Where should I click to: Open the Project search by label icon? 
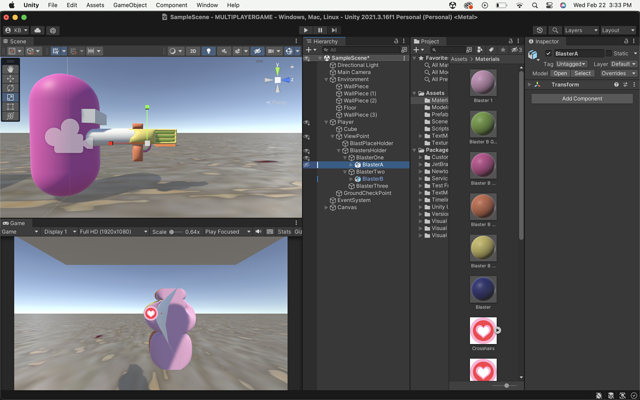click(491, 50)
